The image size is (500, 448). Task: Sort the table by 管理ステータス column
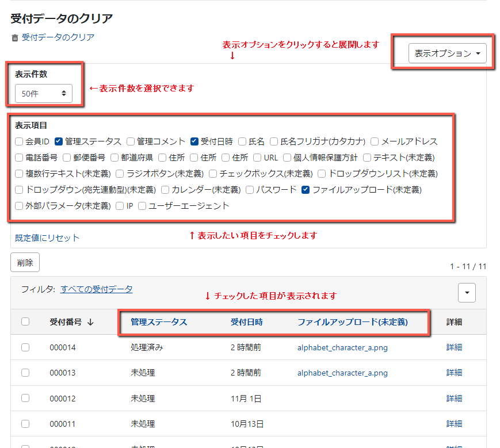158,322
